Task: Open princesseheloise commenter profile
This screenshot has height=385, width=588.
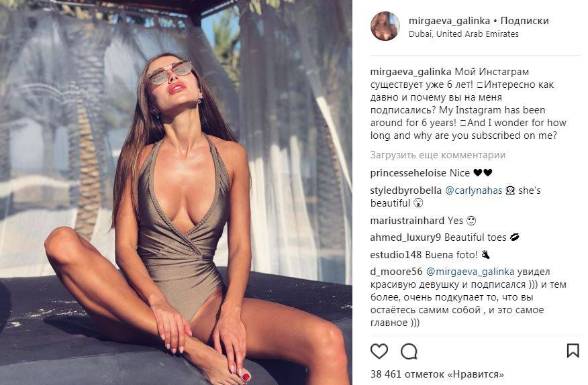Action: tap(408, 173)
